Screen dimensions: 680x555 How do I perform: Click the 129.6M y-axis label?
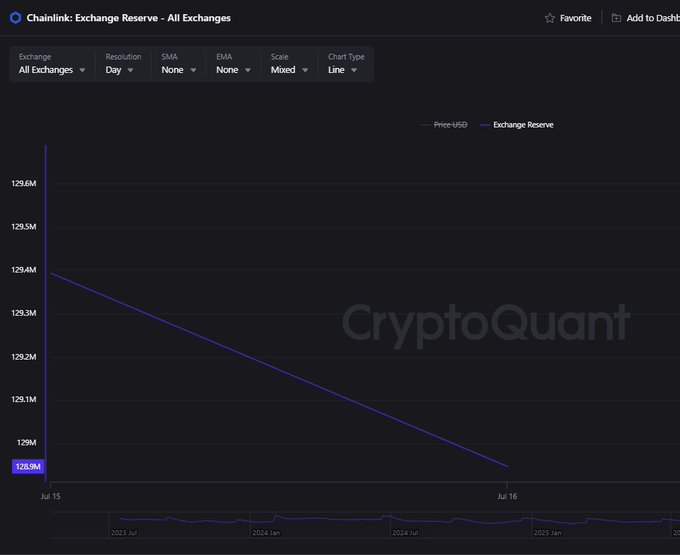[x=24, y=183]
